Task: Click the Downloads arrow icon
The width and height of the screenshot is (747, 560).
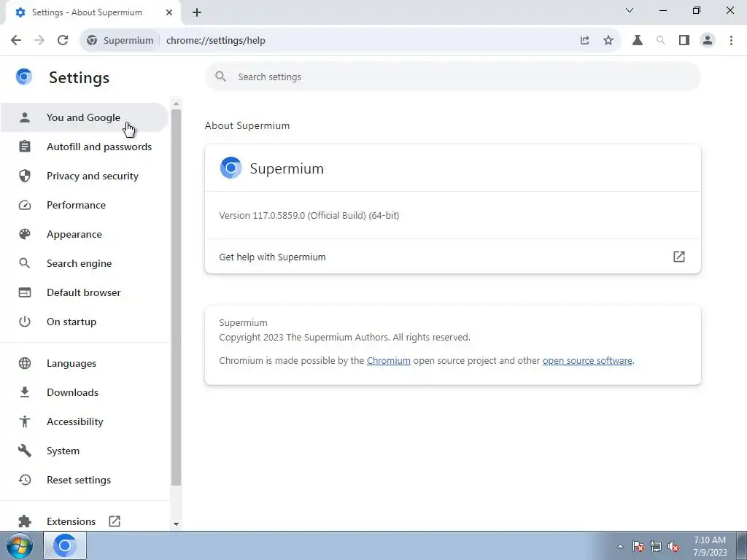Action: click(x=25, y=392)
